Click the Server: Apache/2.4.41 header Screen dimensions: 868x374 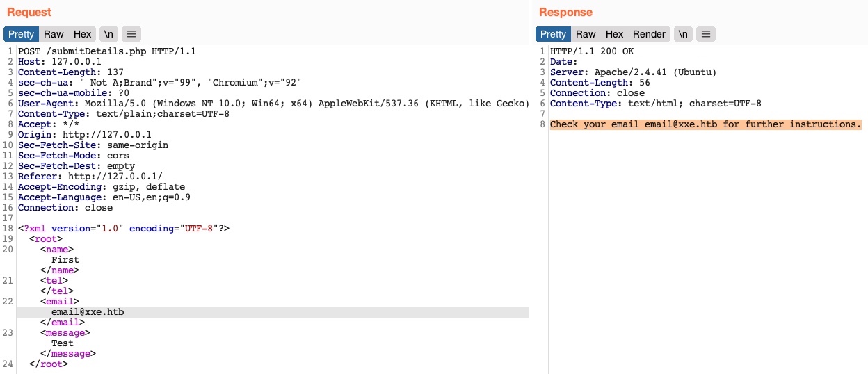(x=634, y=72)
